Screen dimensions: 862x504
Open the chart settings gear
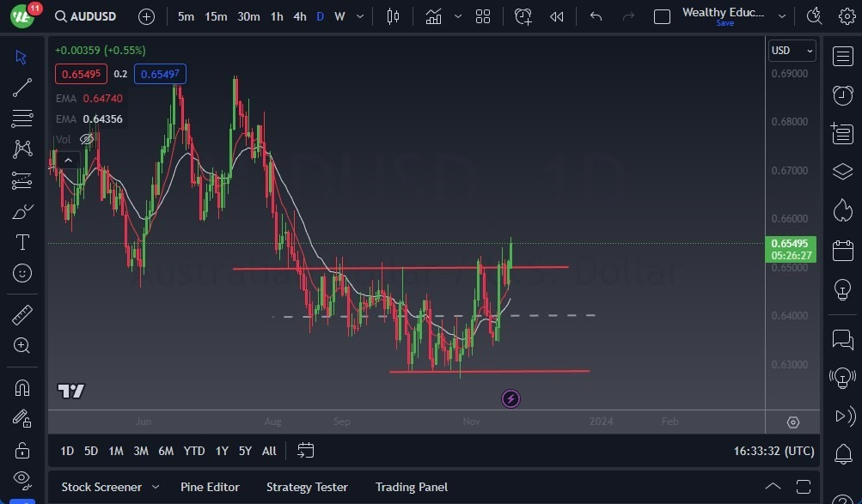pos(847,15)
